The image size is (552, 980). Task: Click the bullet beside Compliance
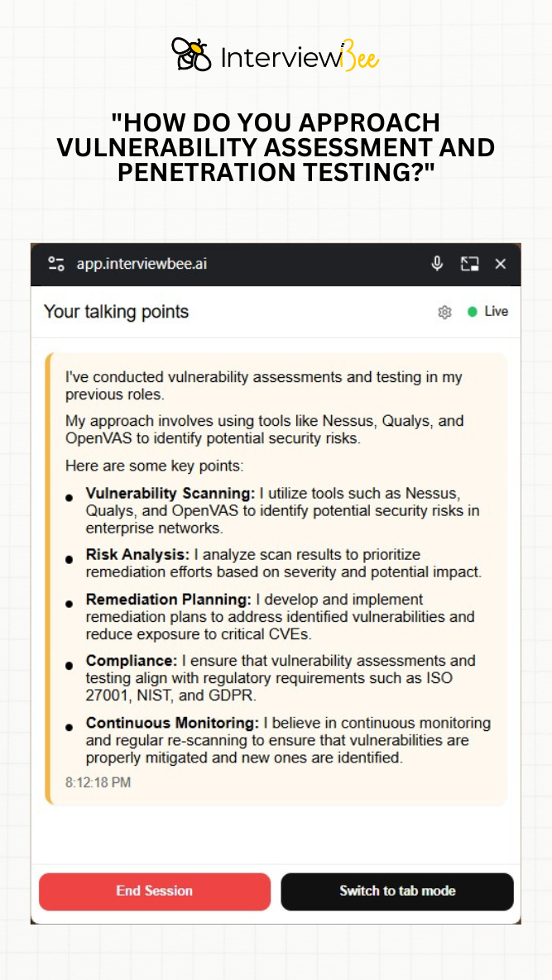pyautogui.click(x=70, y=665)
